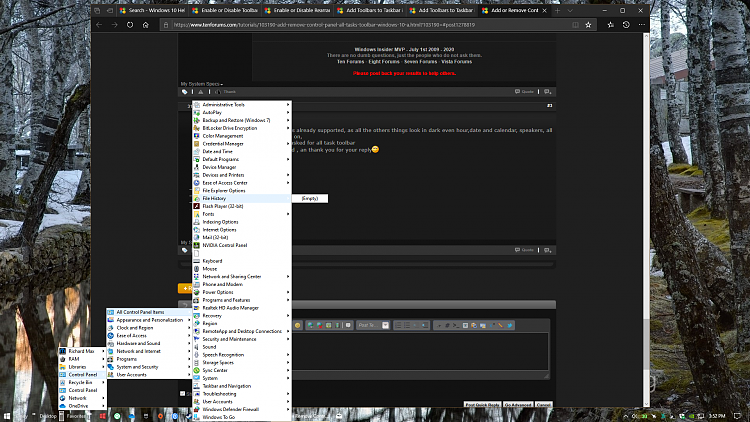Screen dimensions: 750x422
Task: Click the Administrative Tools icon in menu
Action: [197, 105]
